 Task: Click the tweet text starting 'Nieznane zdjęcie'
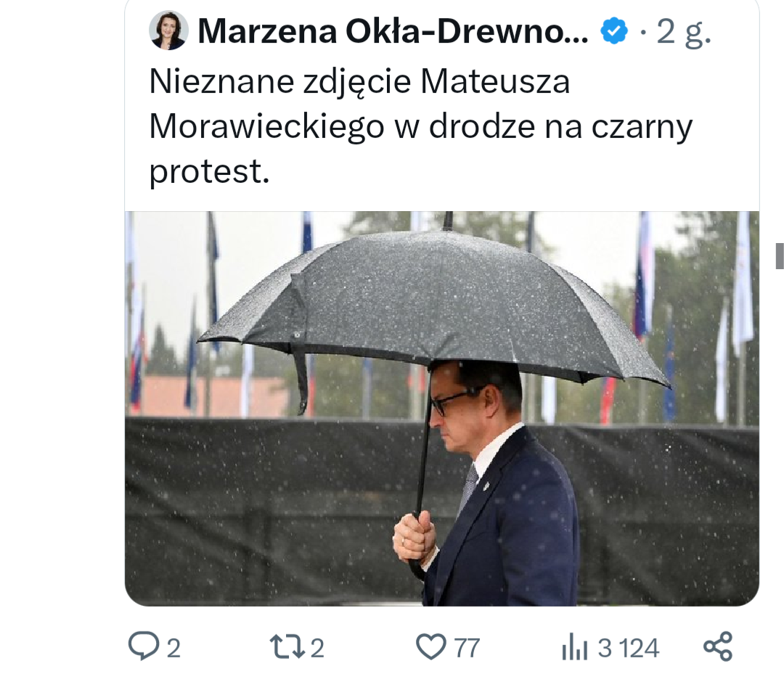[421, 126]
